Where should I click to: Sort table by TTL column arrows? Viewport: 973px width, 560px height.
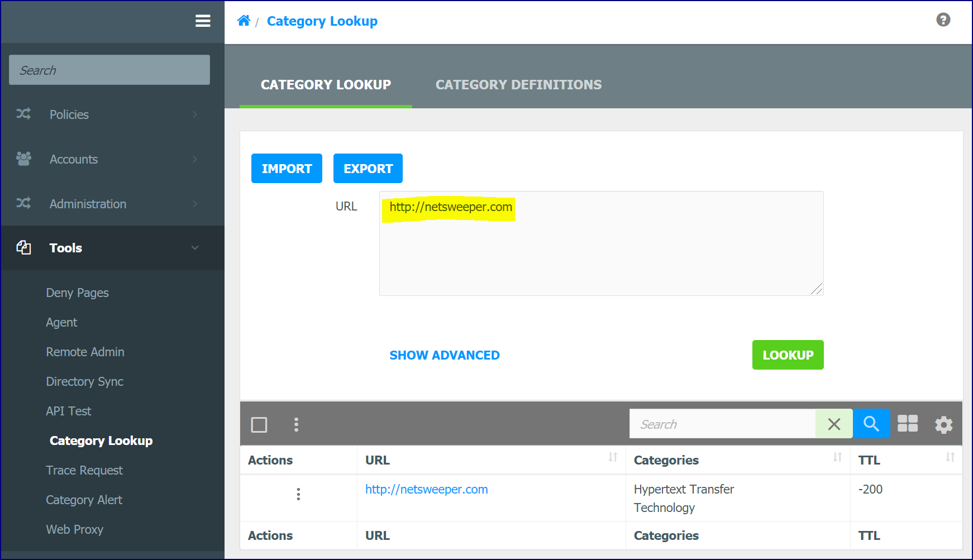pyautogui.click(x=950, y=457)
